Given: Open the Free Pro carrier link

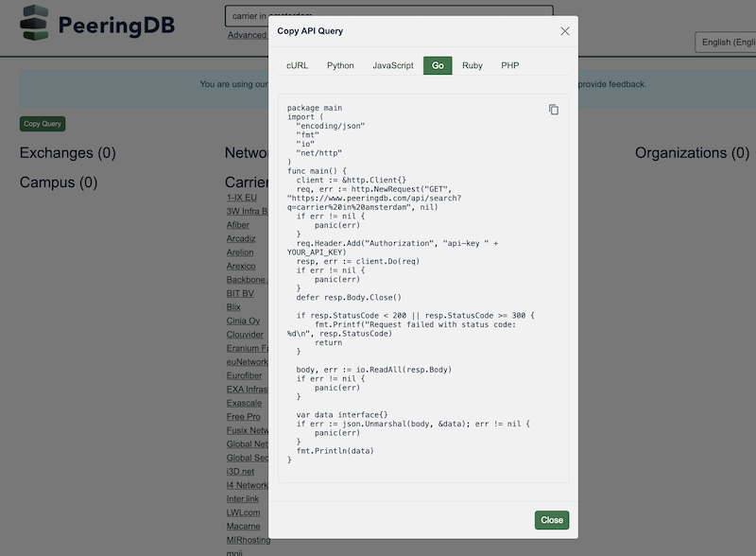Looking at the screenshot, I should 243,416.
